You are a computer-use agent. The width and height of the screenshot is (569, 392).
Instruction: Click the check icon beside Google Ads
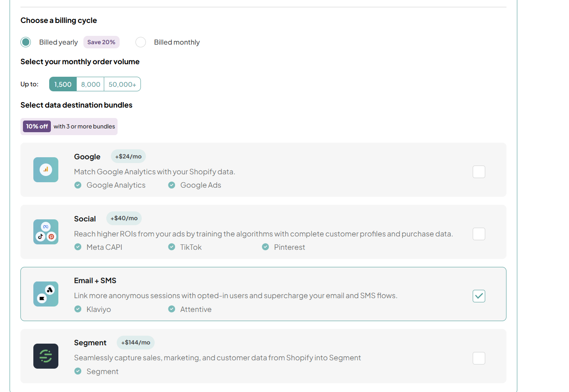(x=172, y=185)
